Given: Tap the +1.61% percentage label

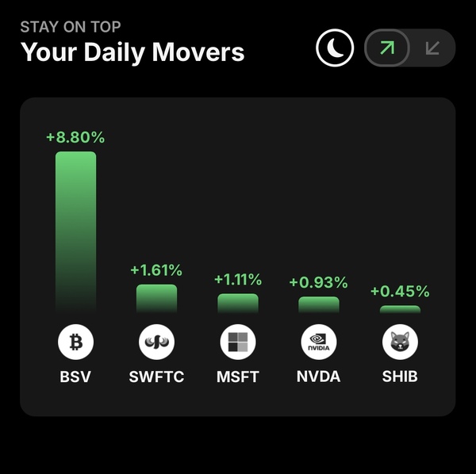Looking at the screenshot, I should pyautogui.click(x=156, y=270).
